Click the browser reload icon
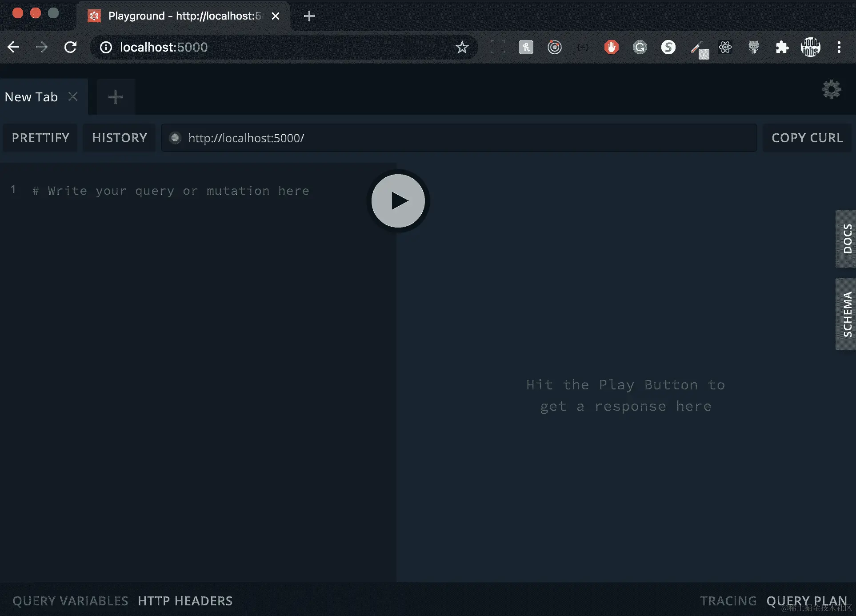Viewport: 856px width, 616px height. coord(70,47)
